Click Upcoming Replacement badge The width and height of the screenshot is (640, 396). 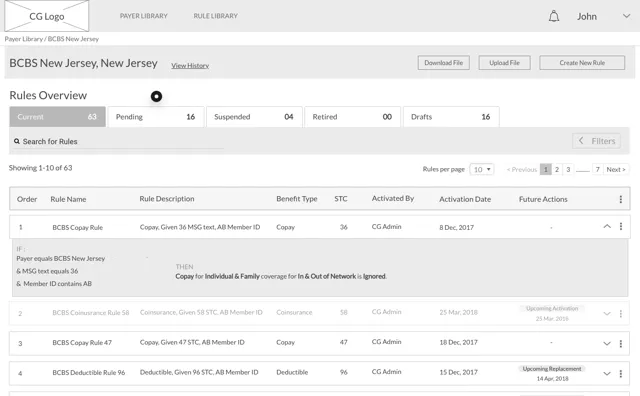coord(552,369)
